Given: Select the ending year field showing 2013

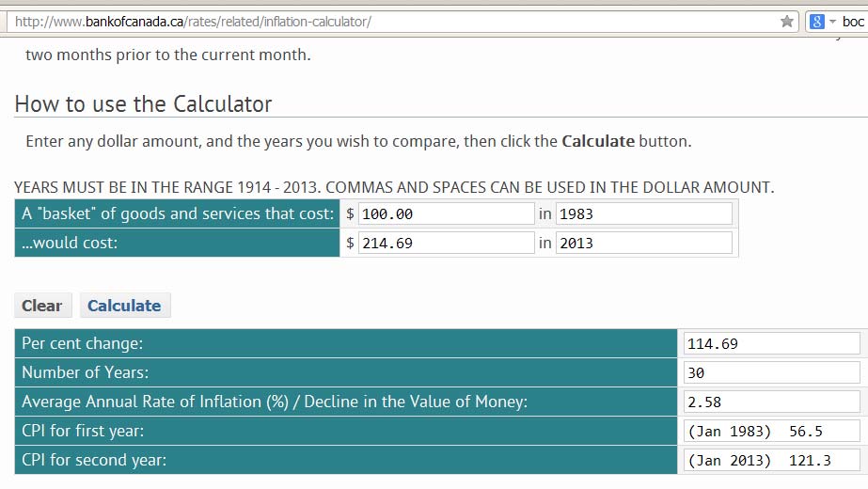Looking at the screenshot, I should [x=644, y=244].
